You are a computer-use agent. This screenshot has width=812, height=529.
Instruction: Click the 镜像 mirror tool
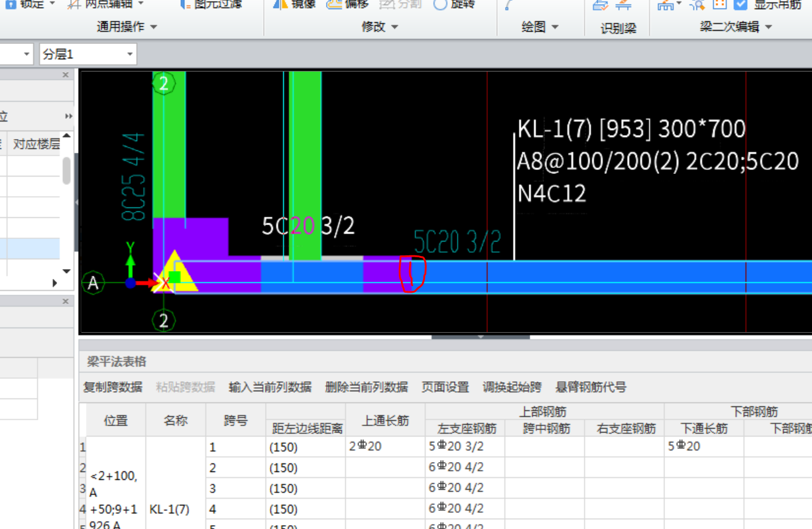(294, 4)
